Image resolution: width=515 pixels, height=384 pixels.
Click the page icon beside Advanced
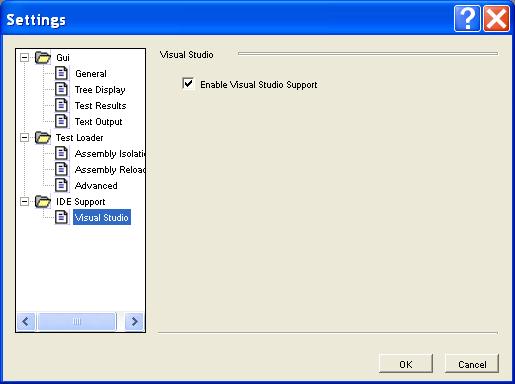(x=61, y=185)
